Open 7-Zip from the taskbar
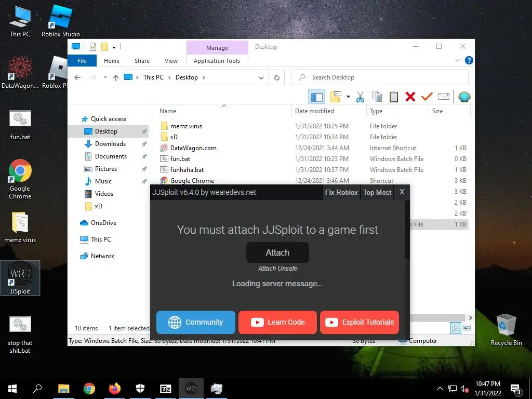This screenshot has width=532, height=399. click(165, 389)
